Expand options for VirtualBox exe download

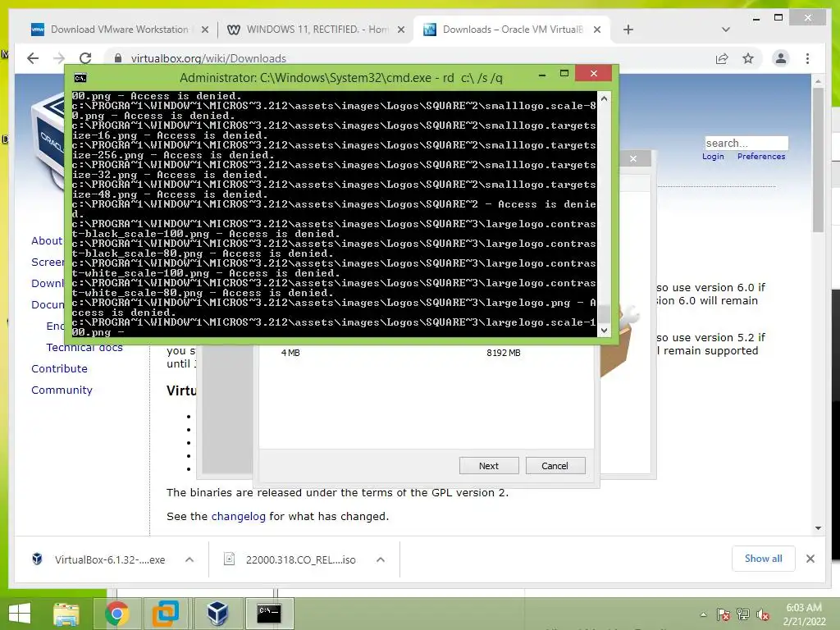point(189,559)
